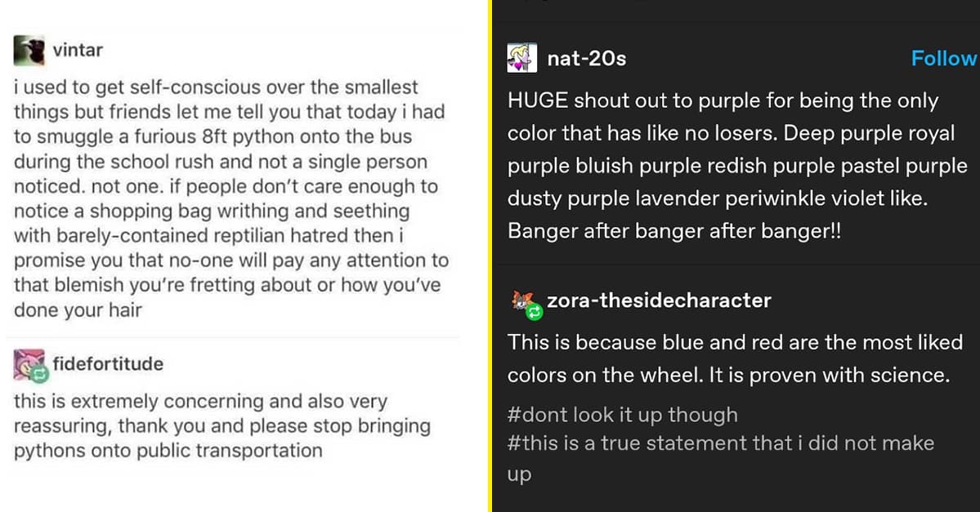Open the nat-20s username link

coord(586,59)
